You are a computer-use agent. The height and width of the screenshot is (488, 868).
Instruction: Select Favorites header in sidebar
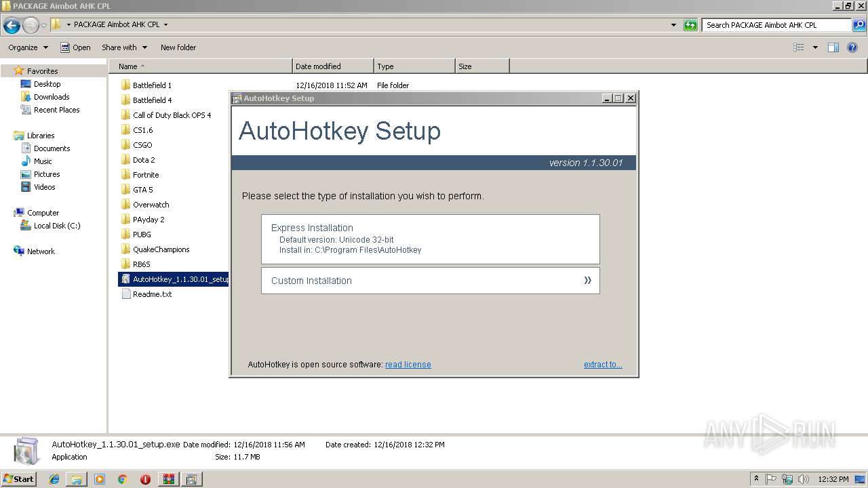42,71
